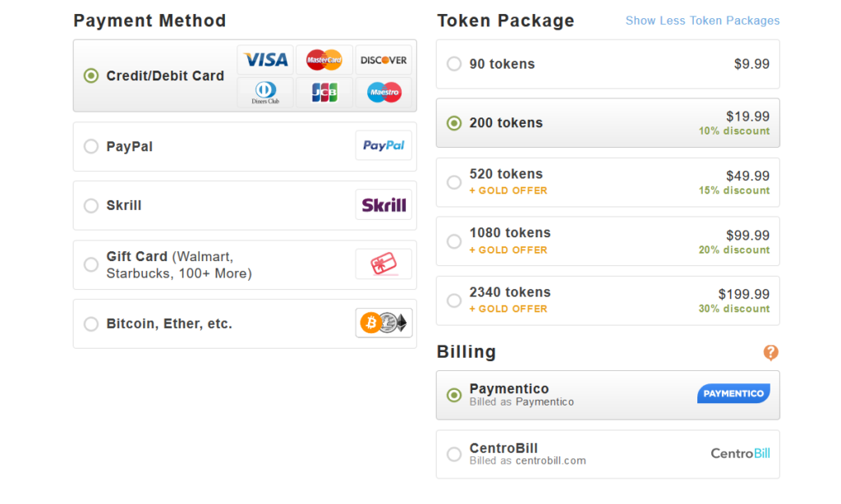This screenshot has height=504, width=841.
Task: Open the orange Billing help question mark
Action: 770,352
